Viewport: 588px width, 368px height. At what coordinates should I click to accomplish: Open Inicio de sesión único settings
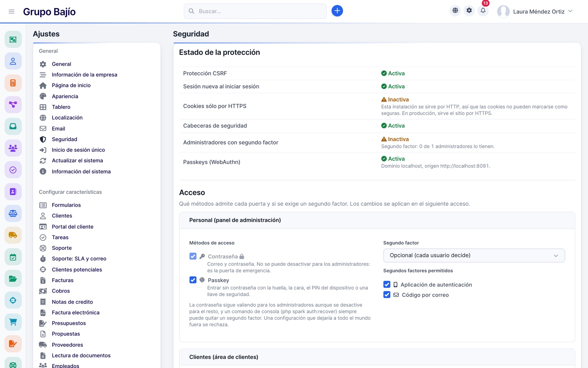(x=78, y=150)
